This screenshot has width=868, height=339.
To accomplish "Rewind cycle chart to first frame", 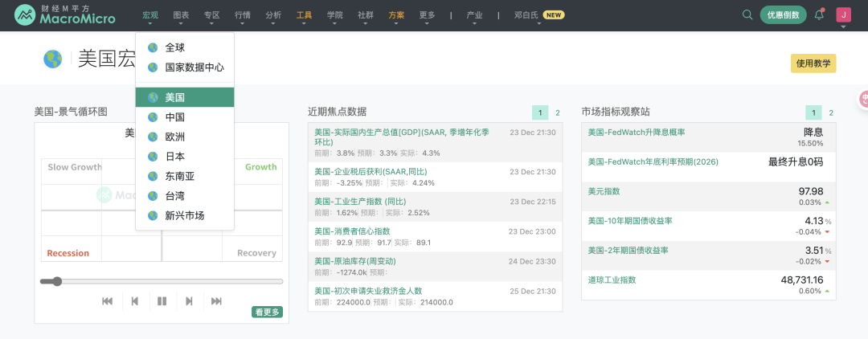I will click(107, 301).
